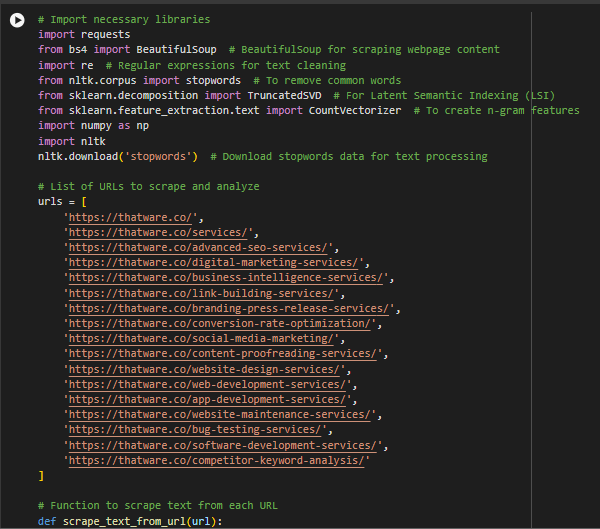Open the thatware.co/services/ URL link
Image resolution: width=600 pixels, height=529 pixels.
point(158,232)
